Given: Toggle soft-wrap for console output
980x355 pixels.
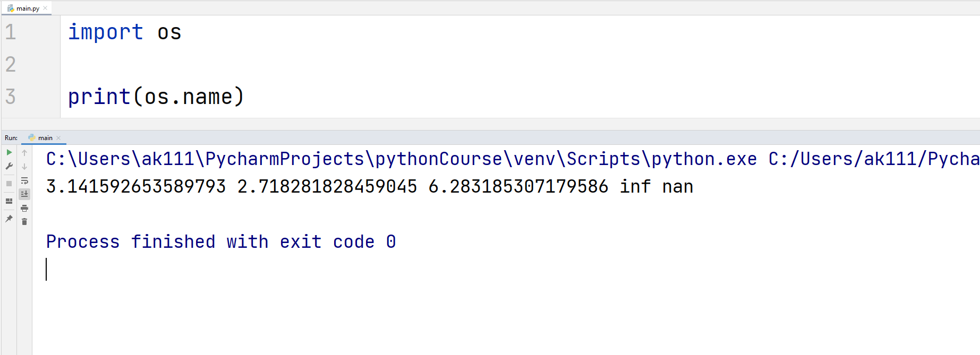Looking at the screenshot, I should point(24,181).
